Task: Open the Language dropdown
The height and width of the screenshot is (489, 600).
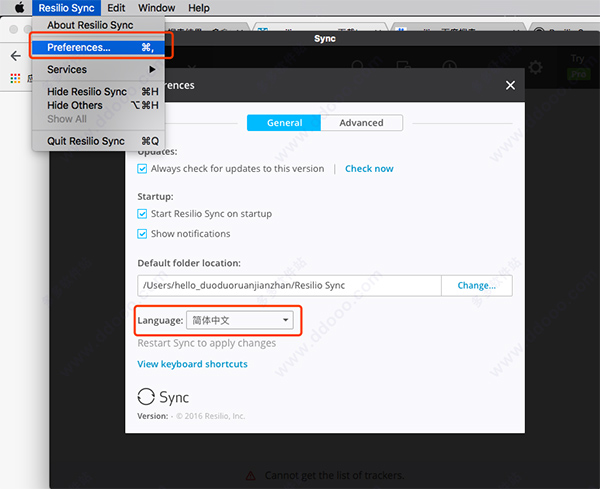Action: [x=240, y=320]
